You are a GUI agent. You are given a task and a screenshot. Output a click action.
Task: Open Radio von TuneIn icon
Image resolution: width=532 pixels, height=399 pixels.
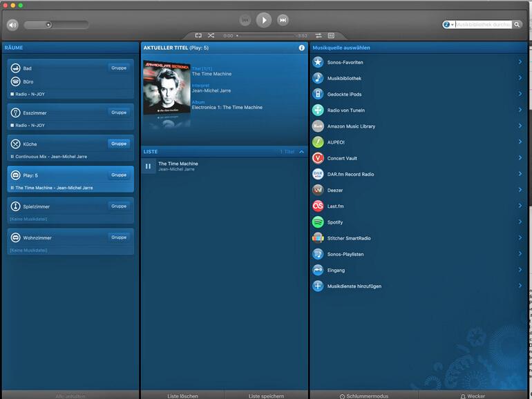click(x=318, y=110)
